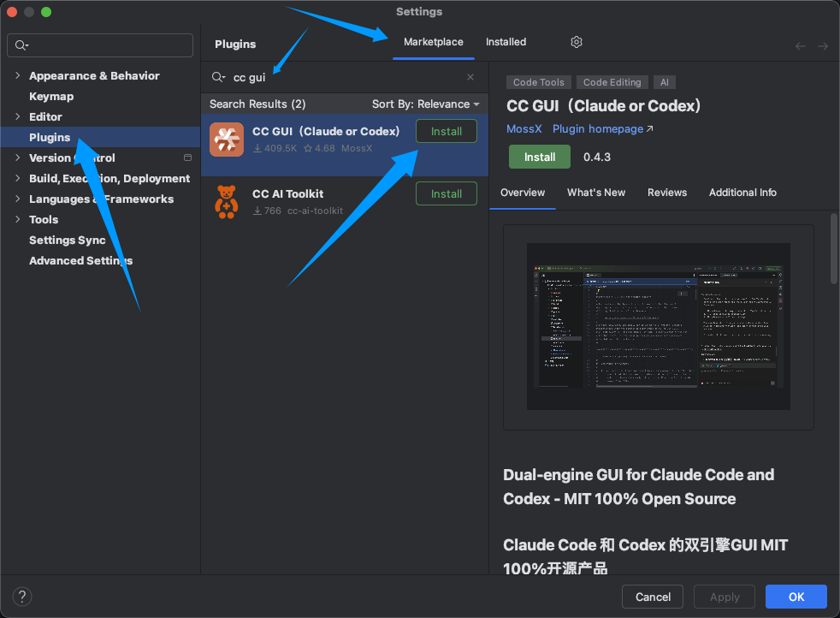Expand Languages & Frameworks node
Viewport: 840px width, 618px height.
(18, 199)
